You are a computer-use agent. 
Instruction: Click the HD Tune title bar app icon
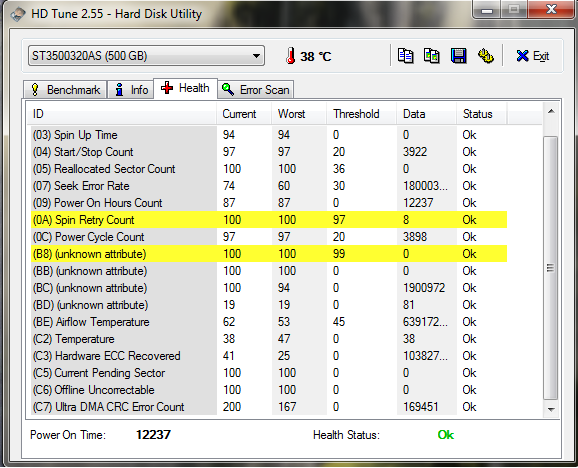click(x=18, y=14)
